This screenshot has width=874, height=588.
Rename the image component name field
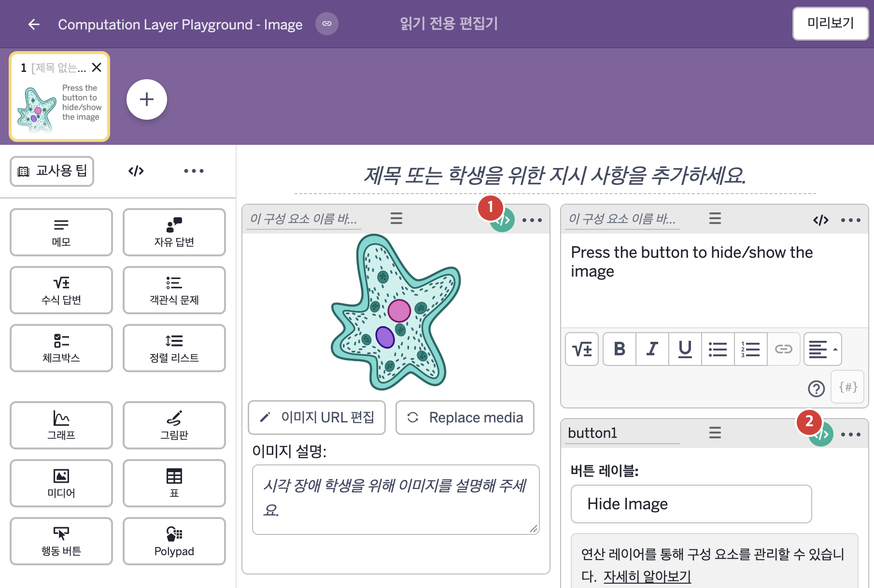(x=304, y=219)
